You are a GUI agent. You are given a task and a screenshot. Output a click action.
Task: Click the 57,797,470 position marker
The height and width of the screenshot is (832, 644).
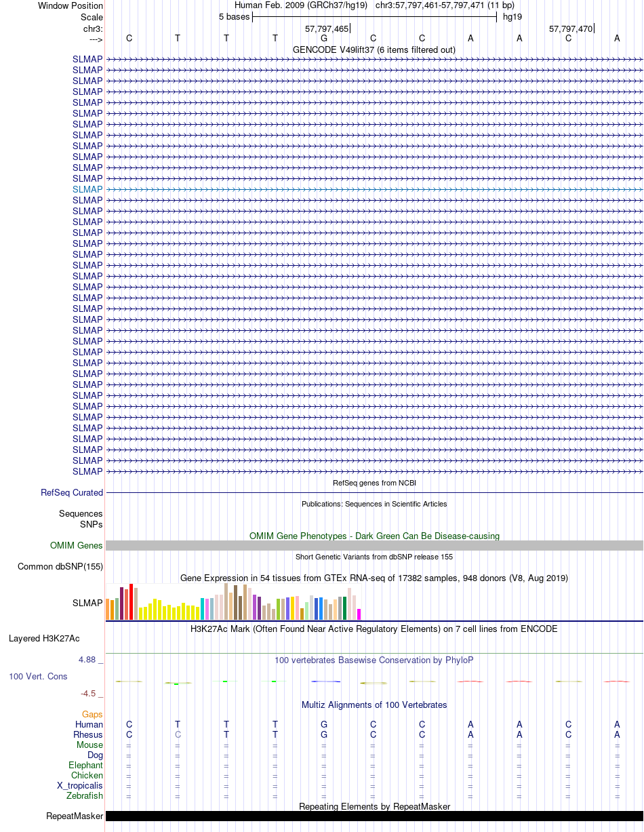point(571,28)
